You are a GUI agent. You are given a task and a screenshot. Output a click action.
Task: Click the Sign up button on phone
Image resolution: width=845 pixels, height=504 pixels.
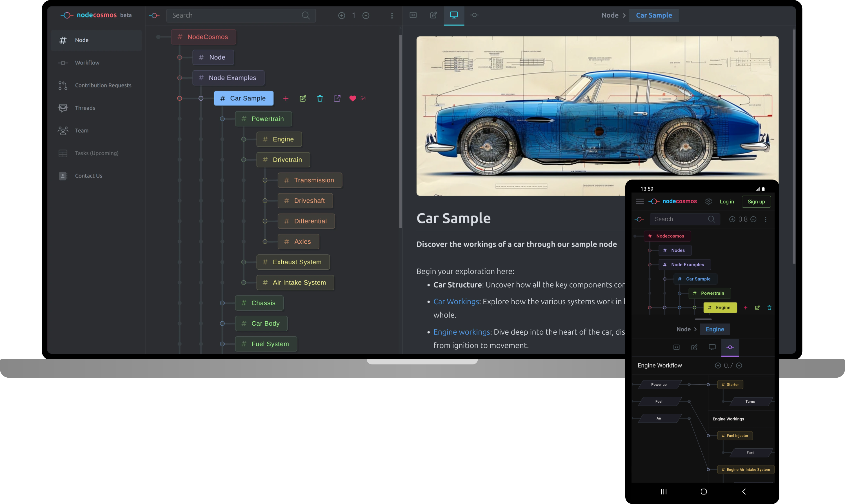pos(756,202)
